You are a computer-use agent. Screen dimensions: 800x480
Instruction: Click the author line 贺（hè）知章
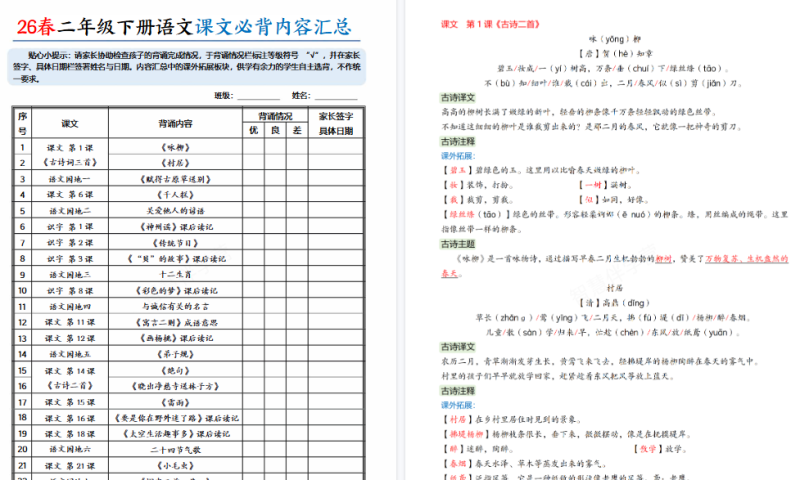coord(615,54)
